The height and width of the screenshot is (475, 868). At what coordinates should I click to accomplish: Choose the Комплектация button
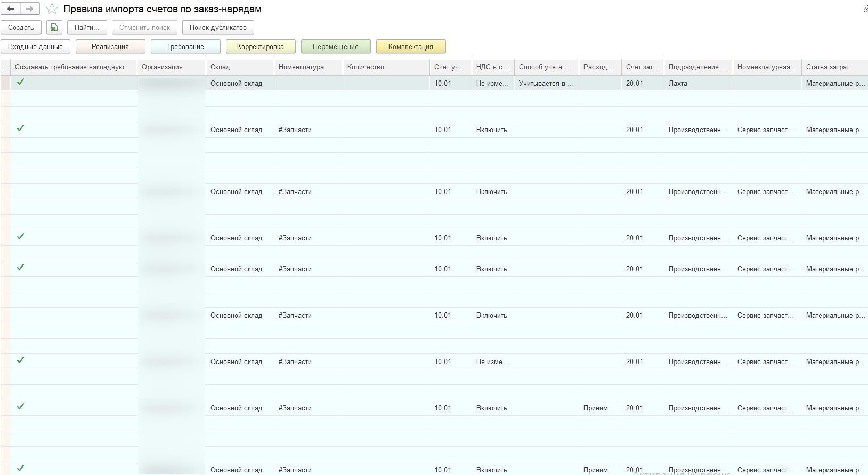[411, 47]
